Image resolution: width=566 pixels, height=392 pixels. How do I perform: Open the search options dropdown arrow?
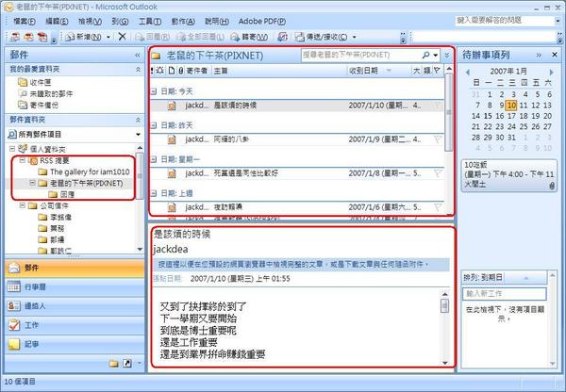436,56
